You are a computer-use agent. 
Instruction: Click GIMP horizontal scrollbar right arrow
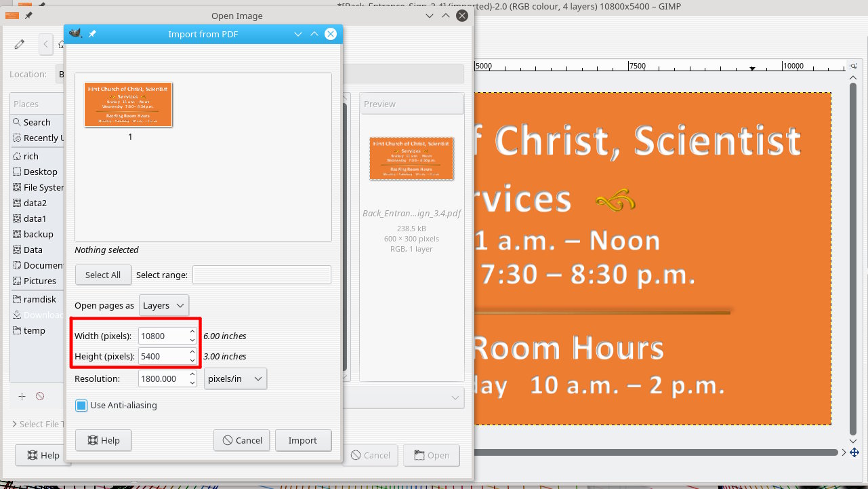pos(844,452)
